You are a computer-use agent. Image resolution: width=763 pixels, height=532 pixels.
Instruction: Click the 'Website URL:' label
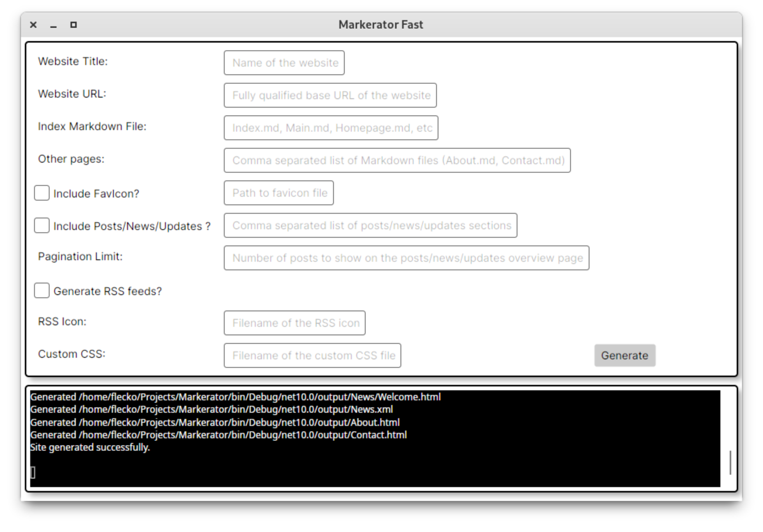(72, 94)
